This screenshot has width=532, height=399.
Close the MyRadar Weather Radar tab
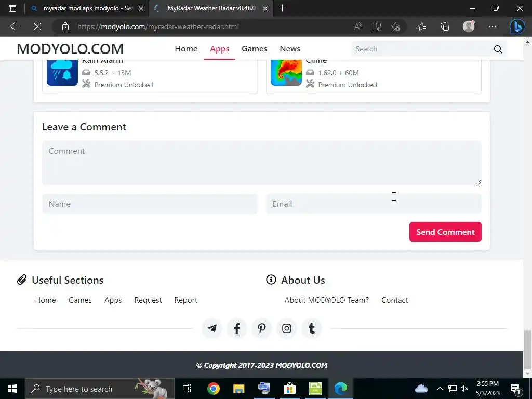[265, 8]
